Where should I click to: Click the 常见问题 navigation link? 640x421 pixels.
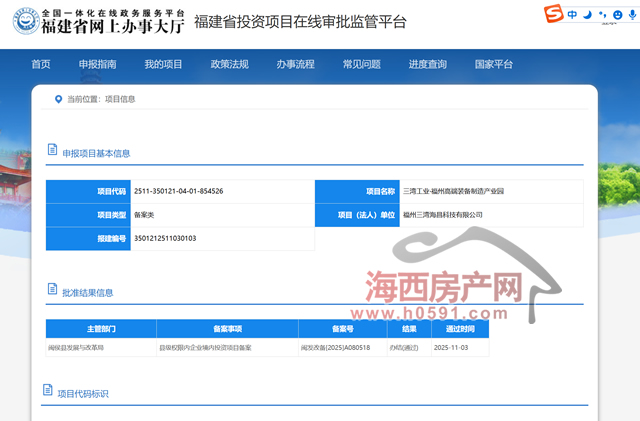(361, 64)
